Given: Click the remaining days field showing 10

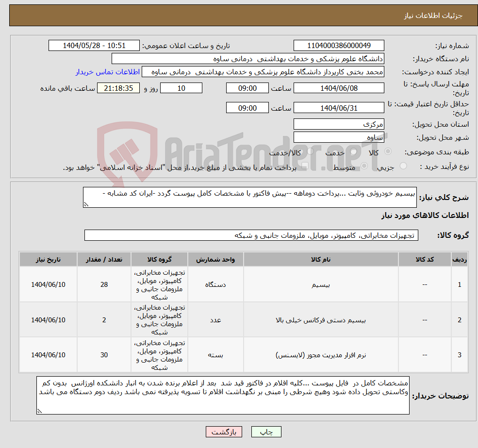Looking at the screenshot, I should click(181, 88).
